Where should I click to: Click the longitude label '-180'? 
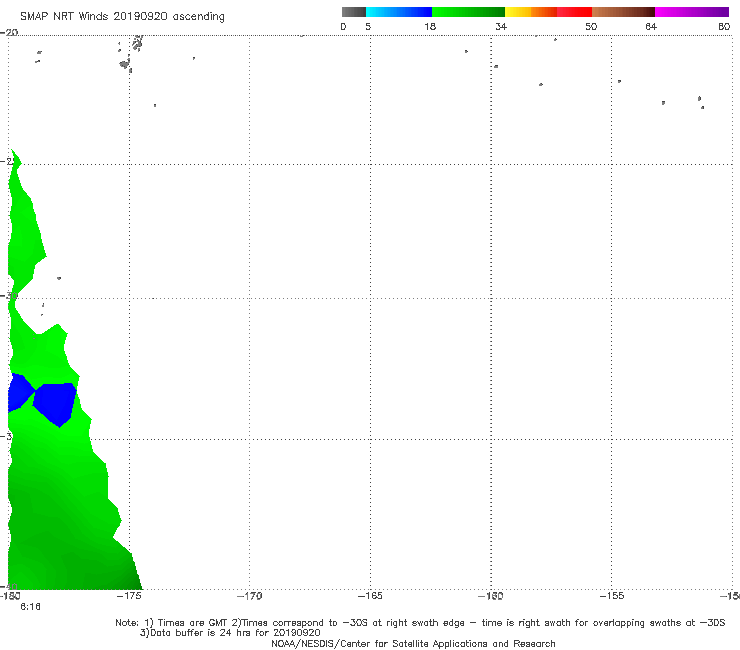pyautogui.click(x=10, y=596)
